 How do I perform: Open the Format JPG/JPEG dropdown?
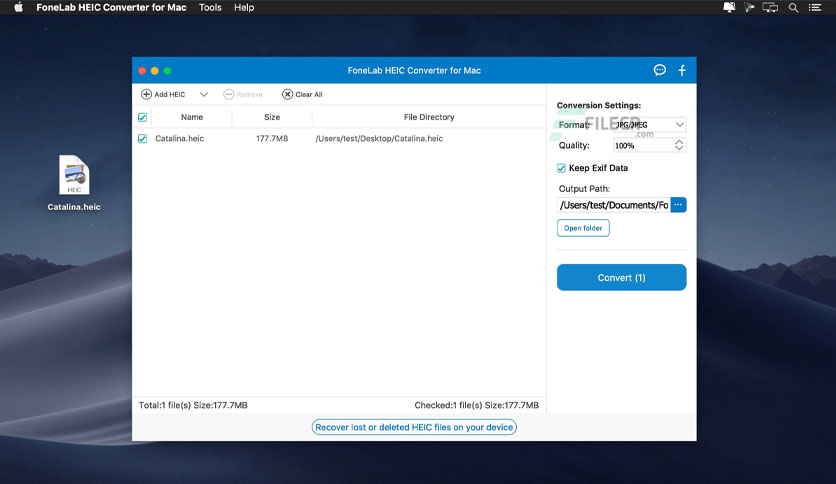(649, 125)
